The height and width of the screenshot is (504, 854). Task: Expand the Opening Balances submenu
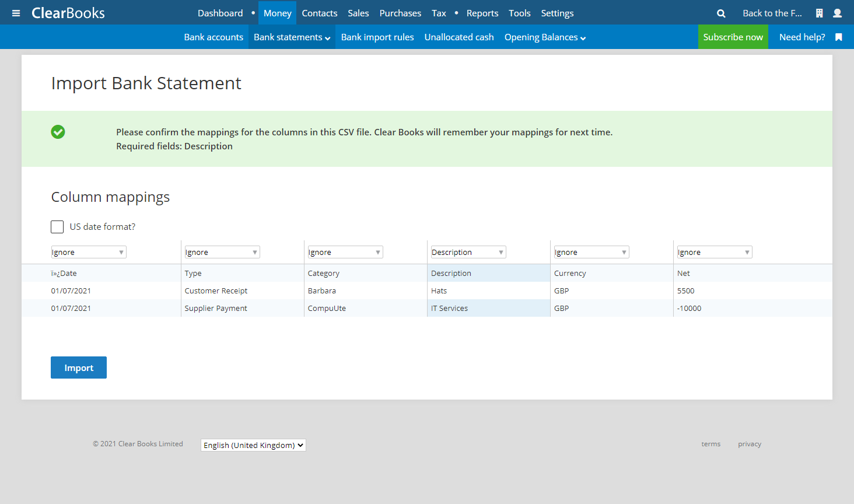(x=545, y=37)
